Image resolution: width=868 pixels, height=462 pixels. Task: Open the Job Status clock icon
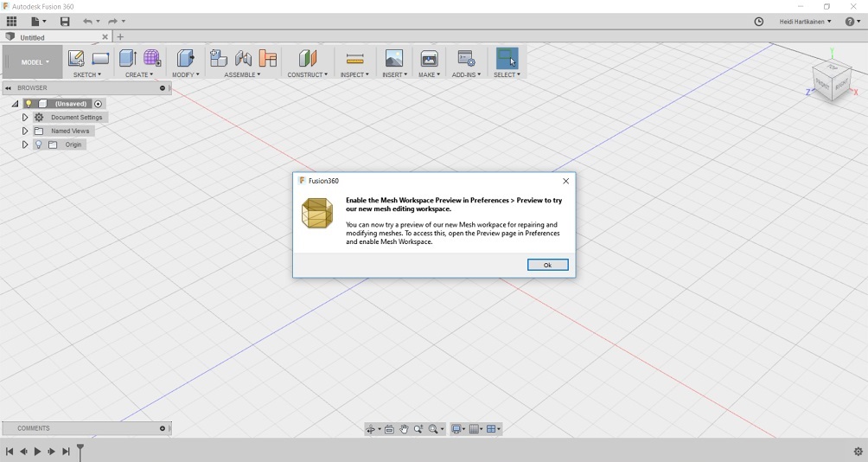759,21
